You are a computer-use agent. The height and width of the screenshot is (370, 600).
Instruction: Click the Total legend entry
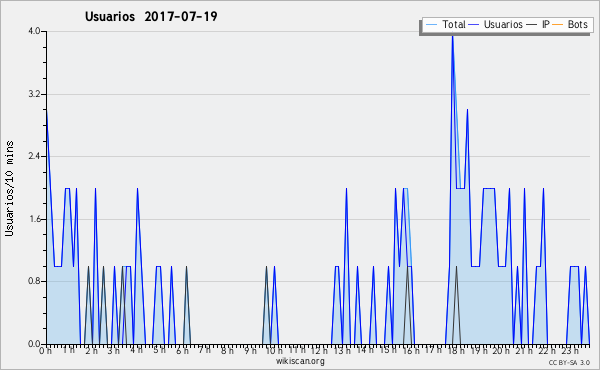445,24
